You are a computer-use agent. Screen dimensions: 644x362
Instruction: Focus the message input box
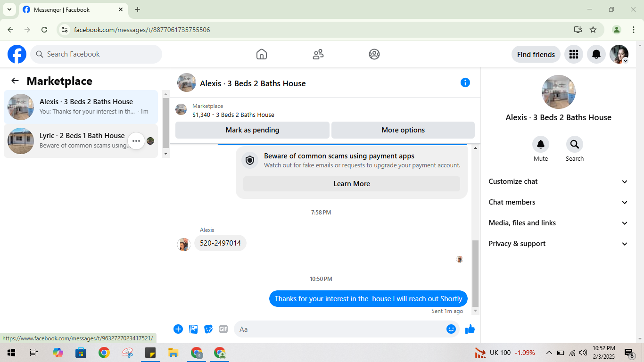347,329
